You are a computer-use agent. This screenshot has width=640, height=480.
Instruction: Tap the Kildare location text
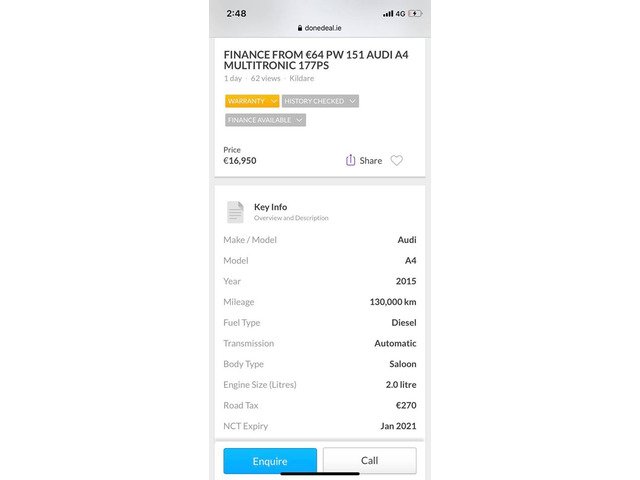click(x=302, y=77)
